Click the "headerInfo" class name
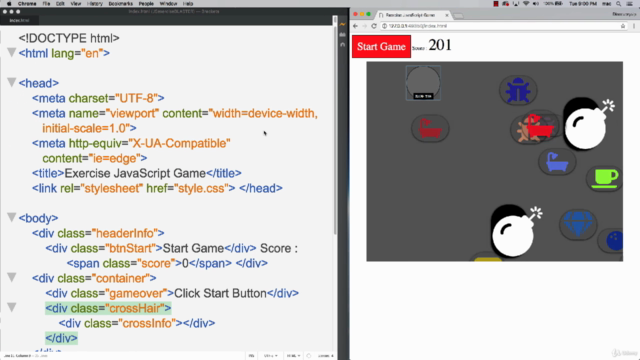 [x=125, y=233]
